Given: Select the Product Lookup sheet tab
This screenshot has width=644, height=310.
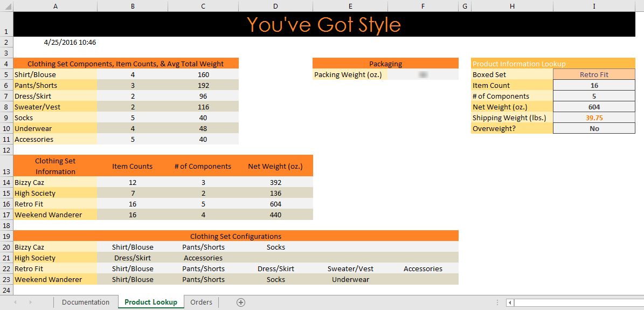Looking at the screenshot, I should 150,302.
